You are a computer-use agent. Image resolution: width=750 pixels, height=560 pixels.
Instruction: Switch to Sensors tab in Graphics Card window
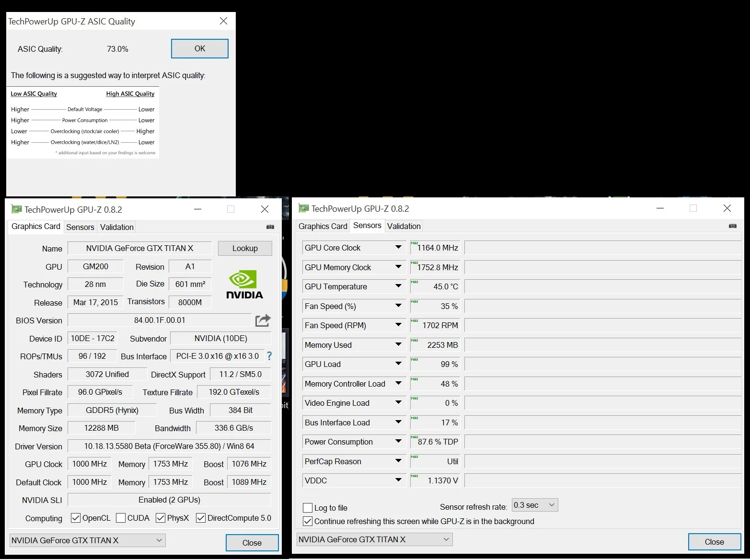pyautogui.click(x=80, y=227)
